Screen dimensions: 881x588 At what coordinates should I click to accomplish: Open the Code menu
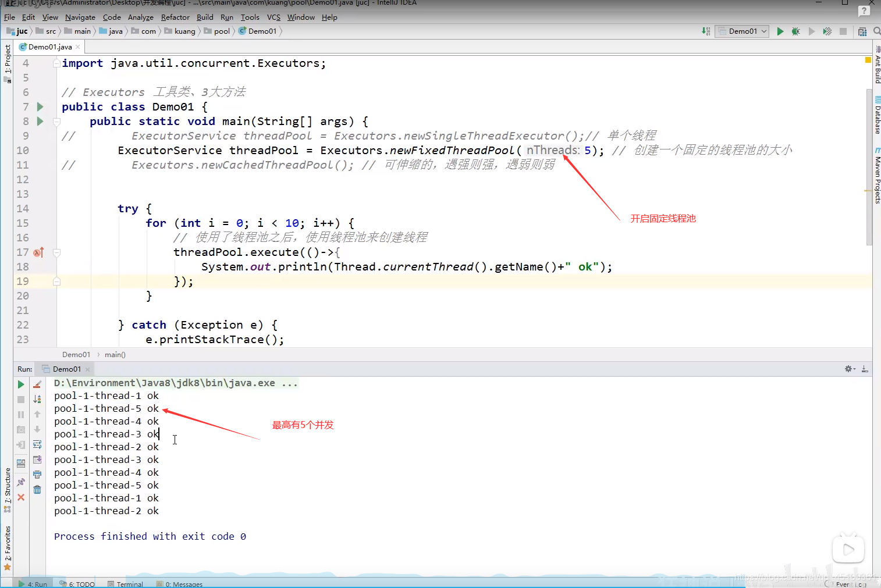point(112,17)
